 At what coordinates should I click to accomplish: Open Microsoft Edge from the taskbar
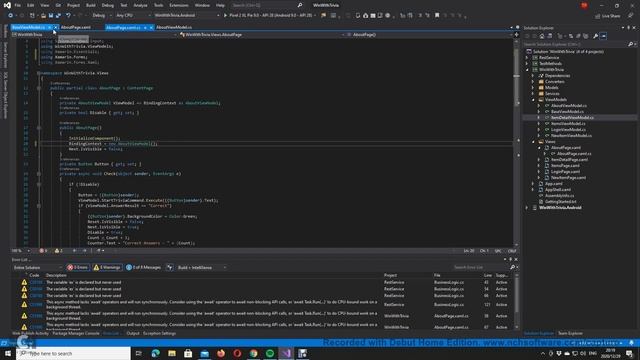click(x=156, y=353)
